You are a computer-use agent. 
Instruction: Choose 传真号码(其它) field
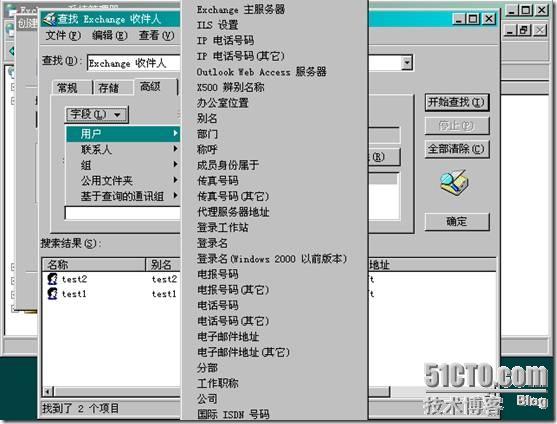[275, 196]
